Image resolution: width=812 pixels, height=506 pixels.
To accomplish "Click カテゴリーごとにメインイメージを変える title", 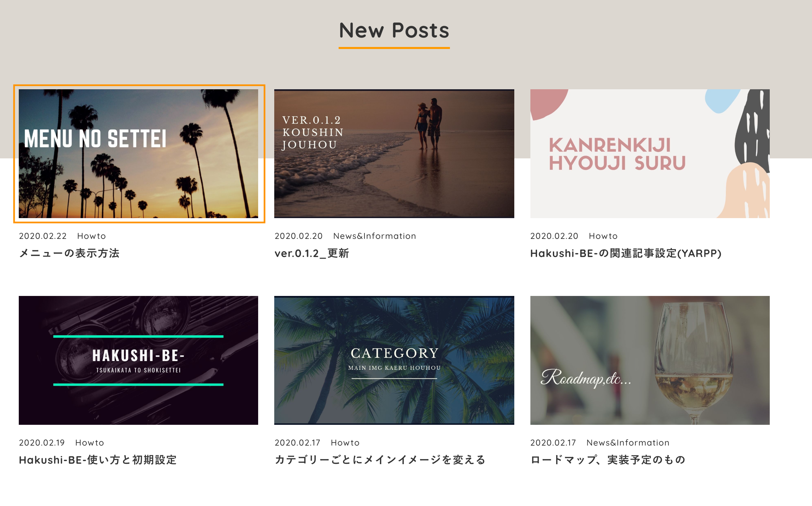I will click(x=380, y=460).
